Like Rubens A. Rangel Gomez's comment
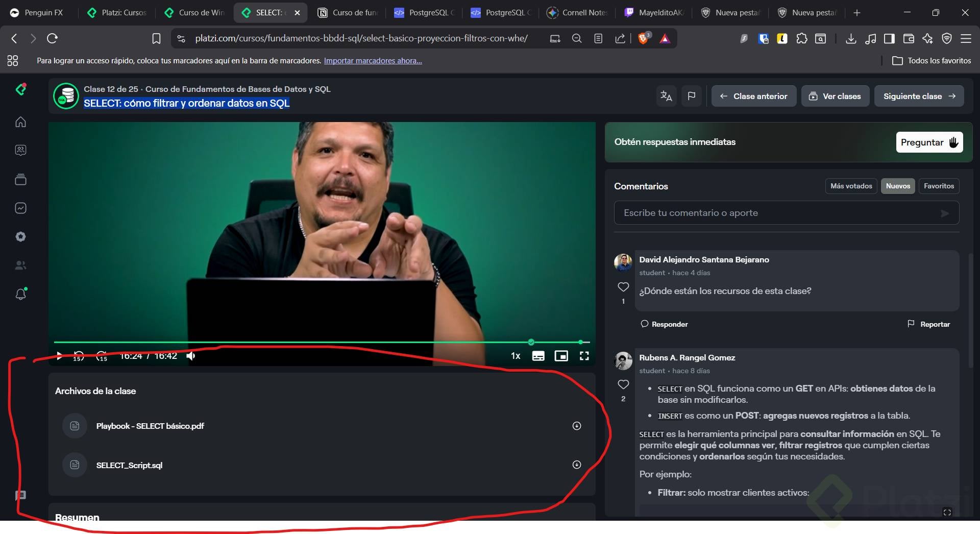 point(623,384)
